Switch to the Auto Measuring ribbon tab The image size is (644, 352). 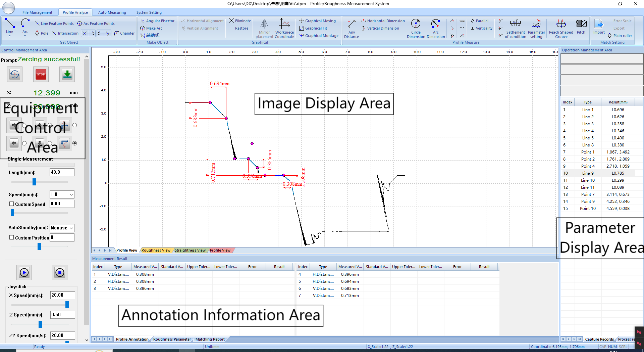click(x=112, y=12)
